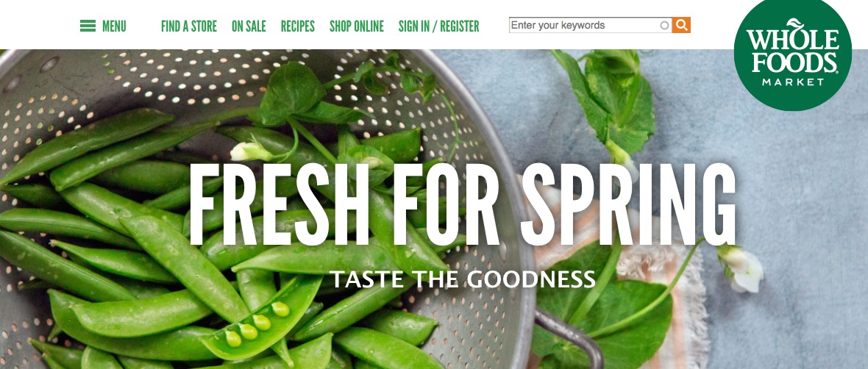The height and width of the screenshot is (369, 868).
Task: Click the Taste the Goodness tagline
Action: pos(462,279)
